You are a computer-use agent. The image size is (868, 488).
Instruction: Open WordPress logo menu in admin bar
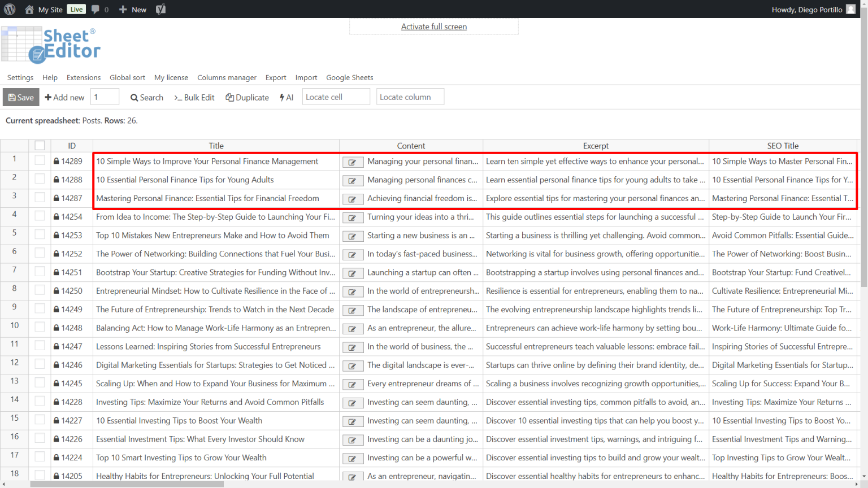(x=10, y=9)
